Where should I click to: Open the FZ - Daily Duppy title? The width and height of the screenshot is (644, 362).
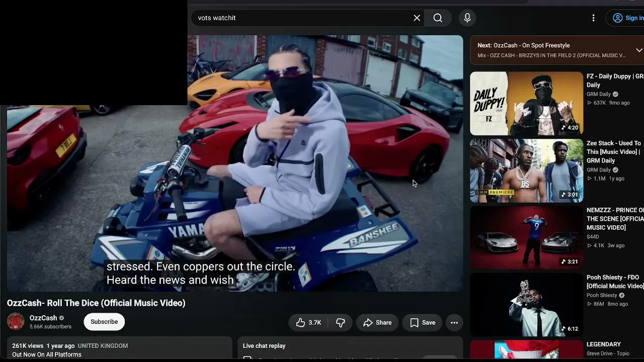(x=615, y=80)
